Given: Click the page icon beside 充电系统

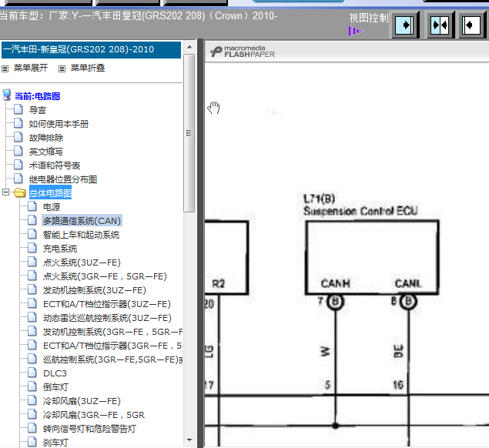Looking at the screenshot, I should 32,248.
